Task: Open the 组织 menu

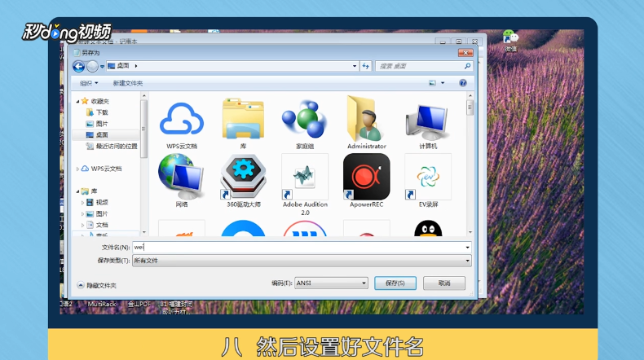Action: (x=89, y=83)
